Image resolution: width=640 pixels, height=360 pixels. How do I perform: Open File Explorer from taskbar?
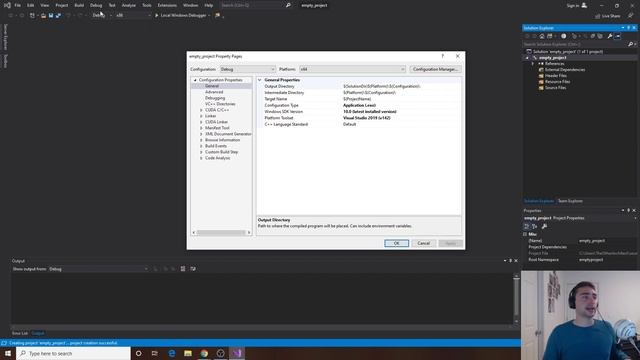tap(188, 353)
